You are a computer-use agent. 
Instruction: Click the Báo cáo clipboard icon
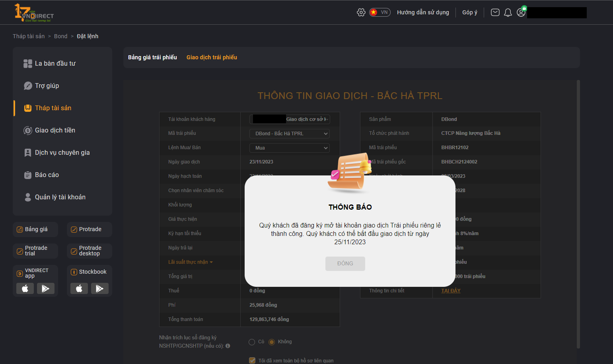tap(28, 175)
